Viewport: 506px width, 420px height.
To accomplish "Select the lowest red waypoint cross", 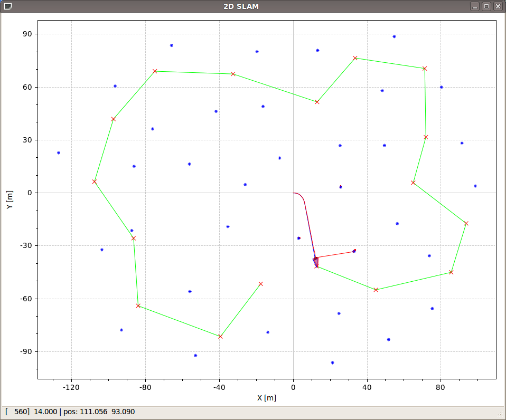I will [220, 337].
